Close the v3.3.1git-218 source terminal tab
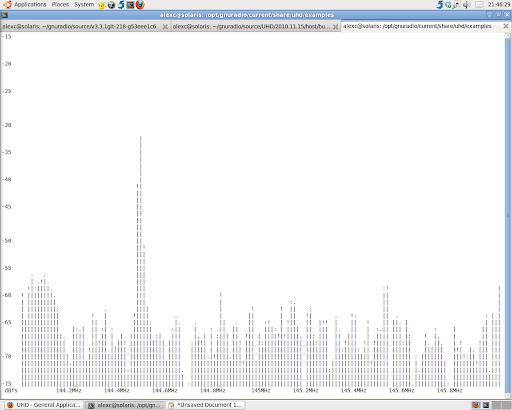512x410 pixels. (165, 27)
